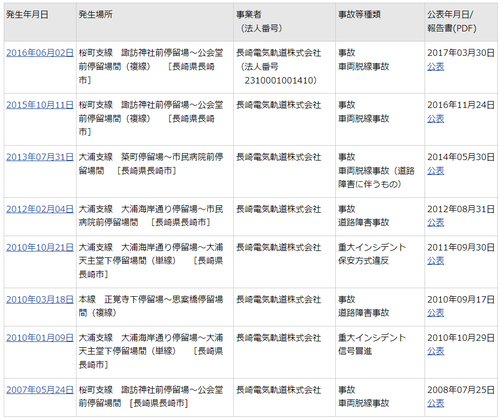
Task: Open 公表 report published 2010年09月17日
Action: pyautogui.click(x=436, y=313)
